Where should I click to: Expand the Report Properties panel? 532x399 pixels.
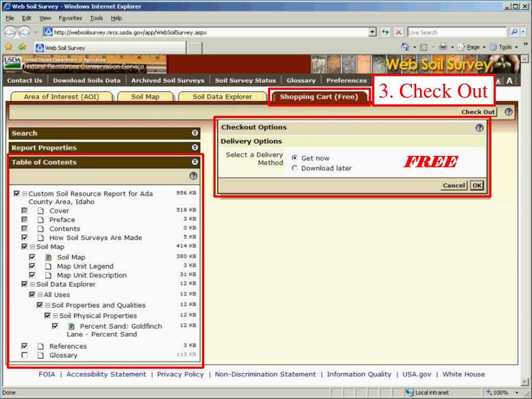click(x=195, y=147)
